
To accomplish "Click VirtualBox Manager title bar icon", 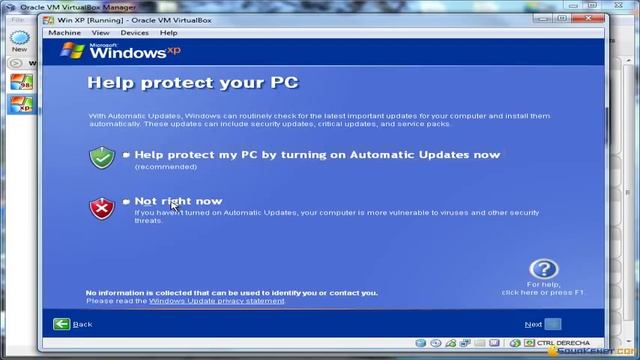I will coord(11,7).
